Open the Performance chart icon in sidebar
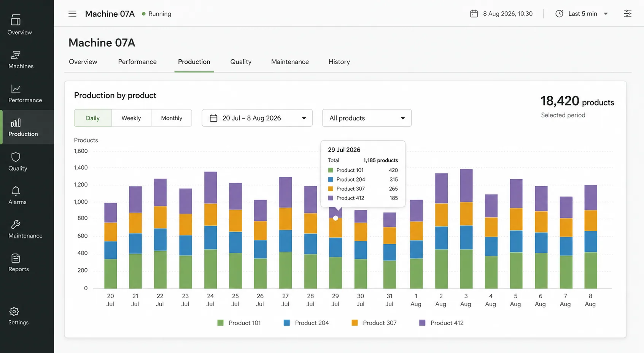Image resolution: width=644 pixels, height=353 pixels. tap(16, 89)
